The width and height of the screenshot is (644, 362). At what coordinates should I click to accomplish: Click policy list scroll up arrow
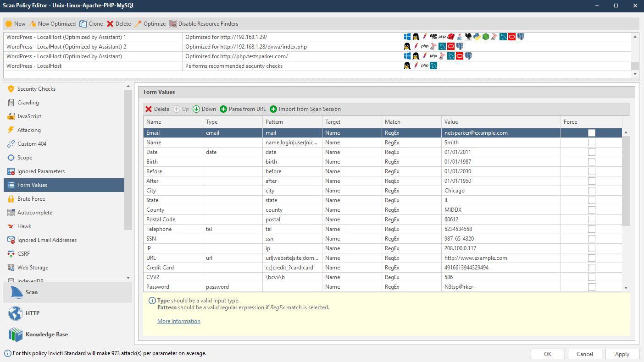tap(635, 36)
